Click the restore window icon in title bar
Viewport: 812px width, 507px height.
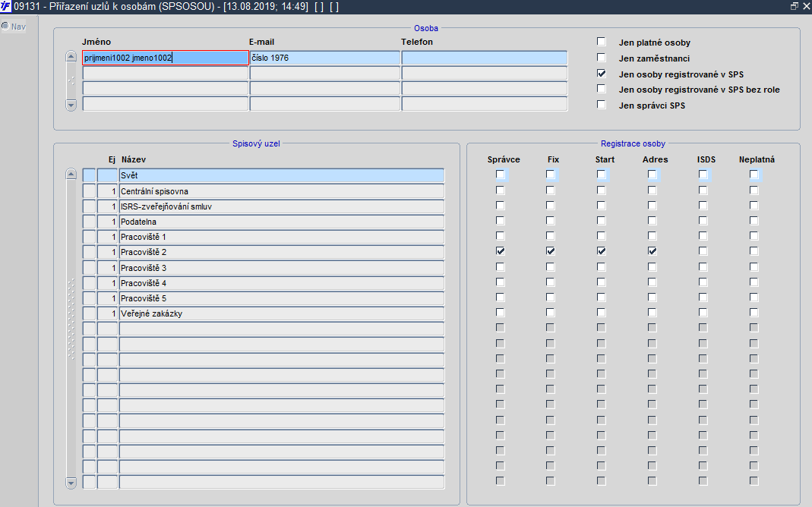794,7
